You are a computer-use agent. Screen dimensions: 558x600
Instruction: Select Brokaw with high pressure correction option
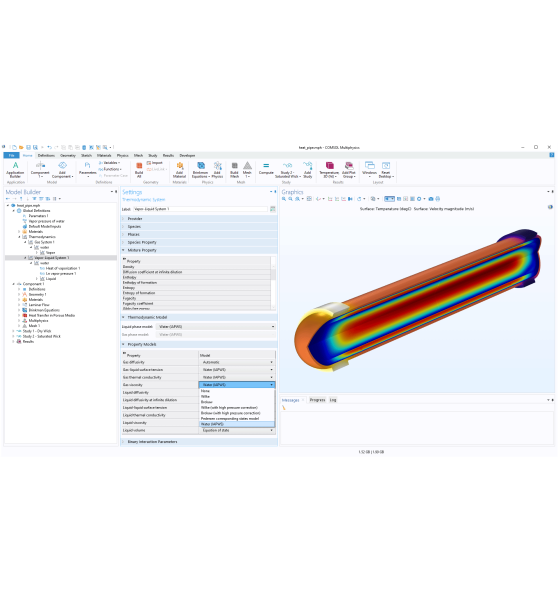click(237, 413)
